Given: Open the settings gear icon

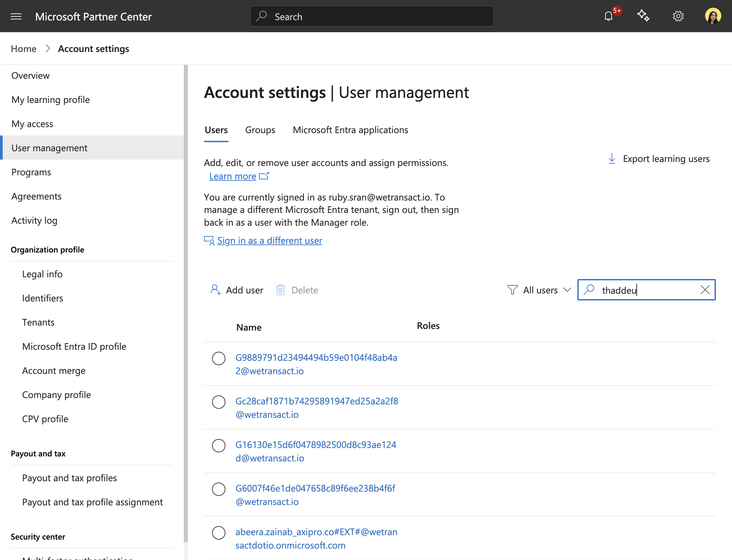Looking at the screenshot, I should 678,16.
